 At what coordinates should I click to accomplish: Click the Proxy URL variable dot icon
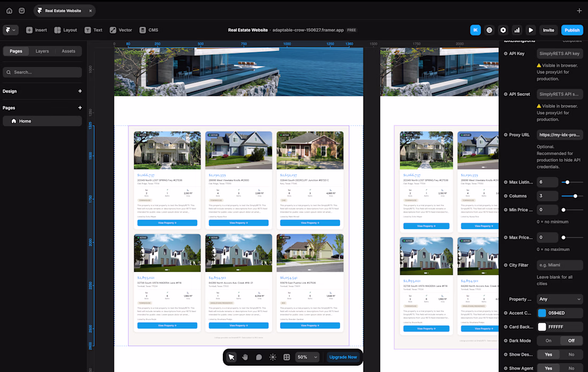coord(506,135)
